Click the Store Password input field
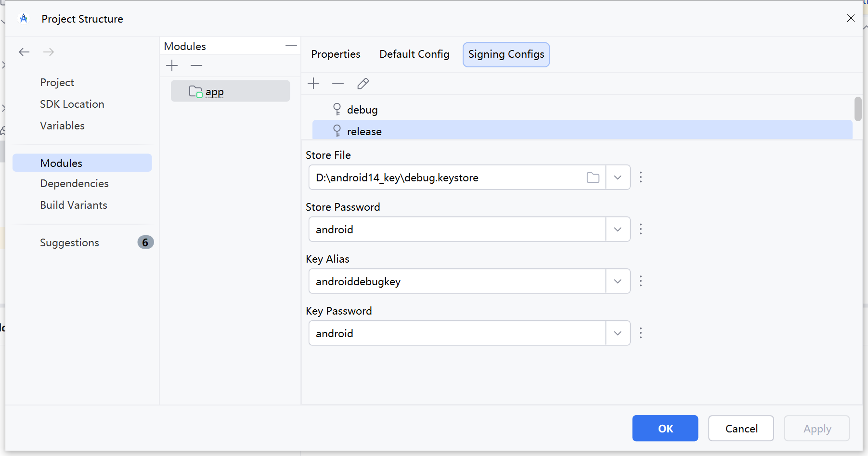868x456 pixels. pos(457,229)
